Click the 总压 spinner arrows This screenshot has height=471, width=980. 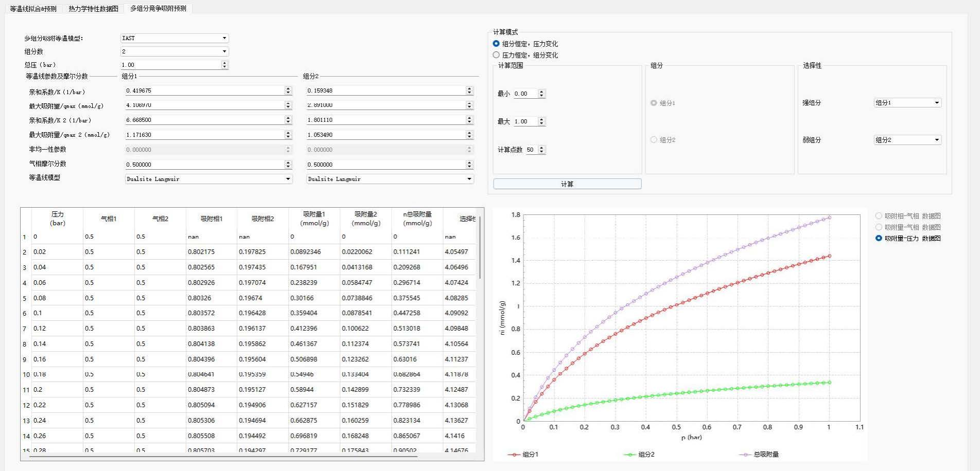coord(224,65)
